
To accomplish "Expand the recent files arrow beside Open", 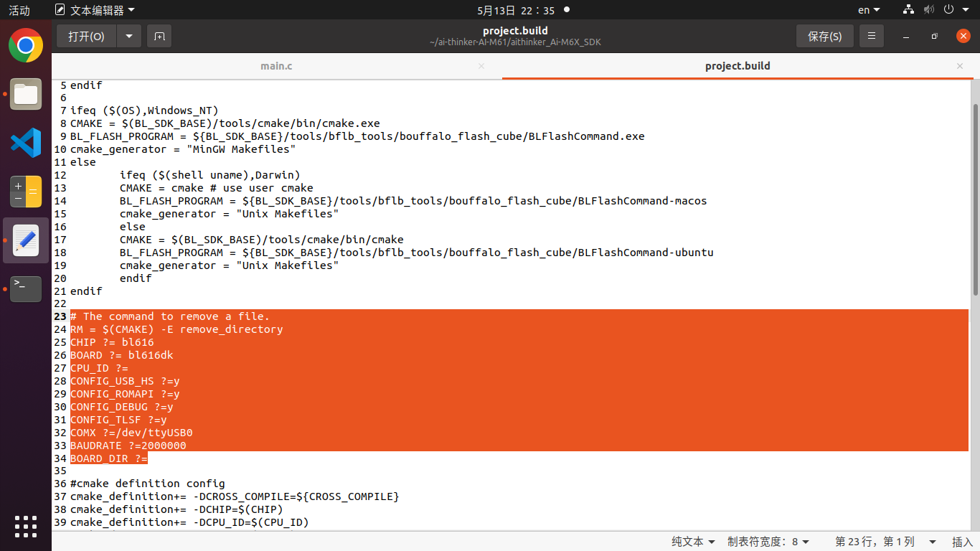I will [129, 36].
